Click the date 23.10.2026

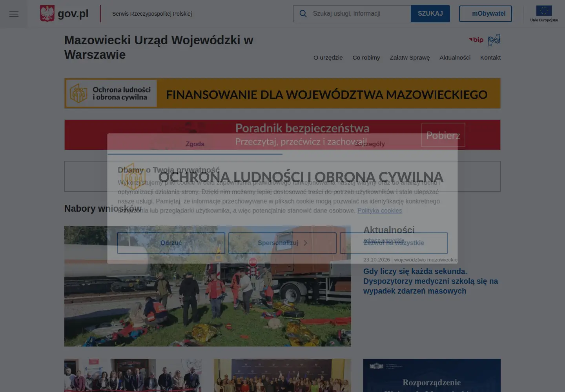[x=377, y=260]
